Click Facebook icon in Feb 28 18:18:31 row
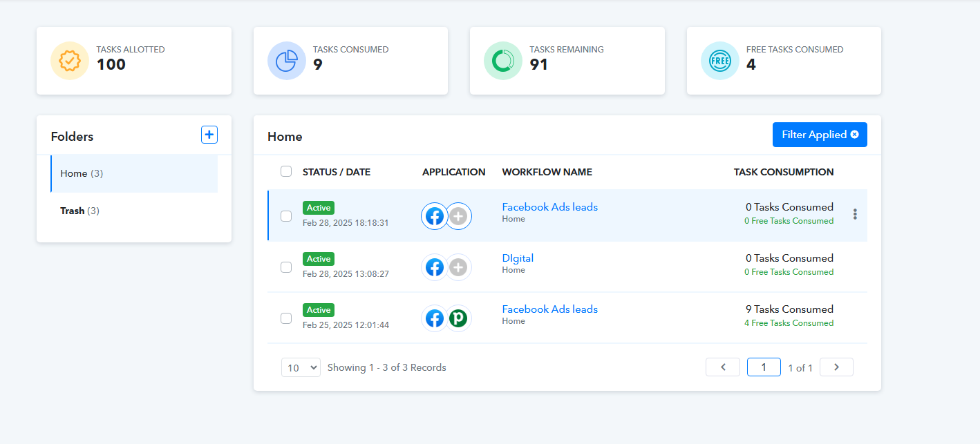The image size is (980, 444). (x=435, y=216)
